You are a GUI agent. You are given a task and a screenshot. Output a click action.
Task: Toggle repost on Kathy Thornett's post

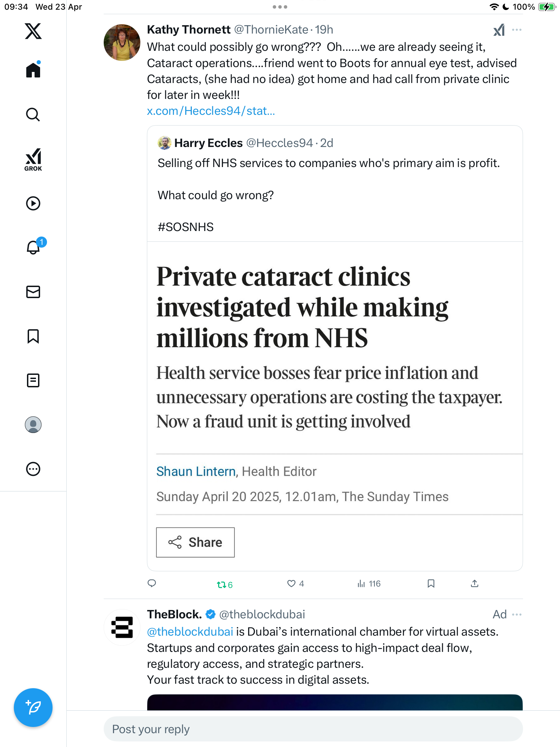pyautogui.click(x=224, y=584)
